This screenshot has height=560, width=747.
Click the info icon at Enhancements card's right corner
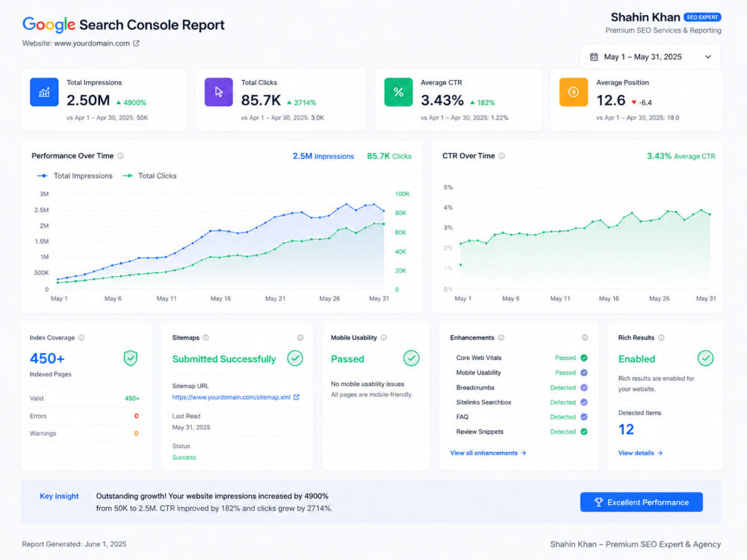tap(585, 337)
